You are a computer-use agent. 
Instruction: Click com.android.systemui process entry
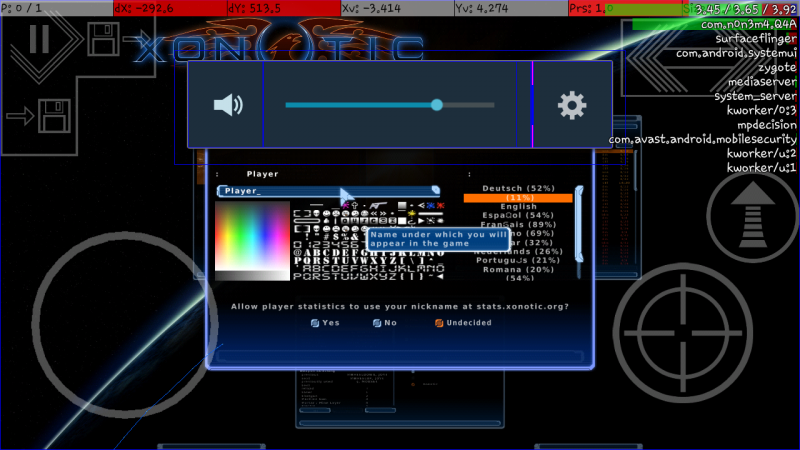(736, 53)
